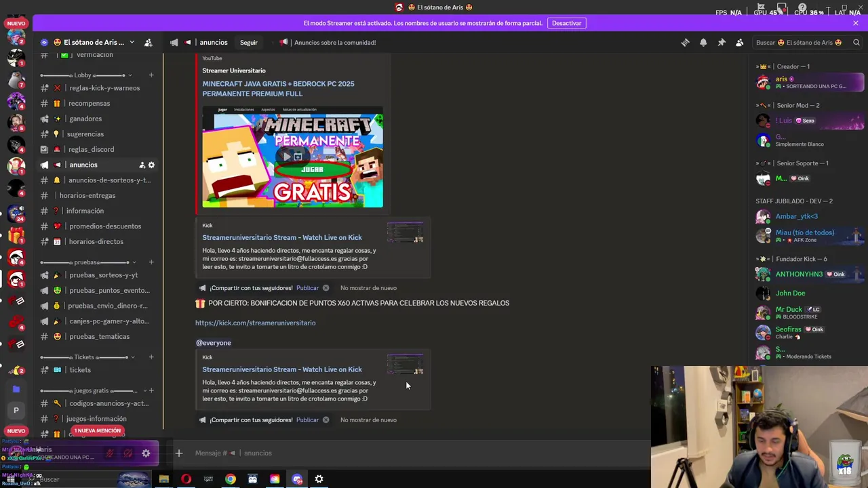Open the reglas-kick-y-warneos channel

97,88
